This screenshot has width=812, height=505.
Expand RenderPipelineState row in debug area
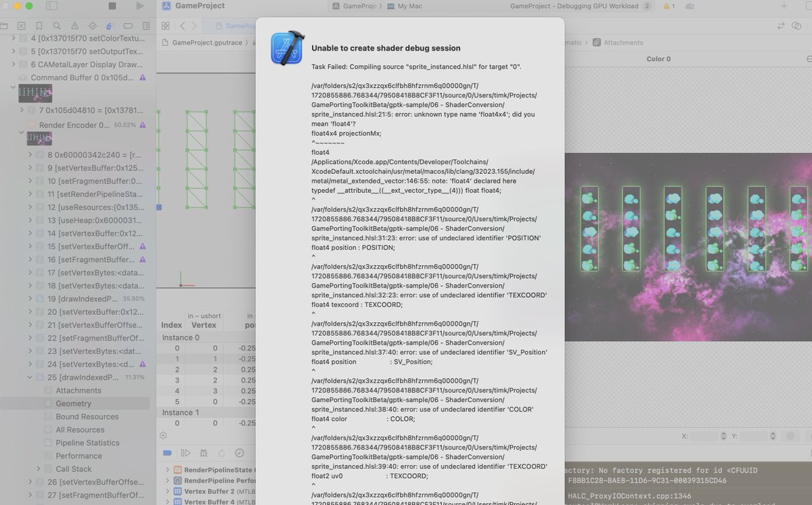point(168,469)
